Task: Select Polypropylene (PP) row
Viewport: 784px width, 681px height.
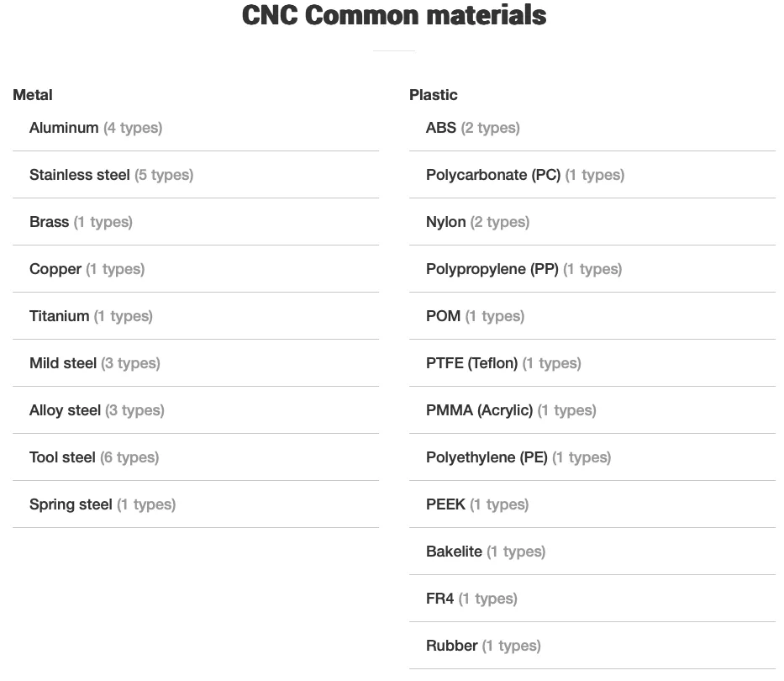Action: (x=592, y=269)
